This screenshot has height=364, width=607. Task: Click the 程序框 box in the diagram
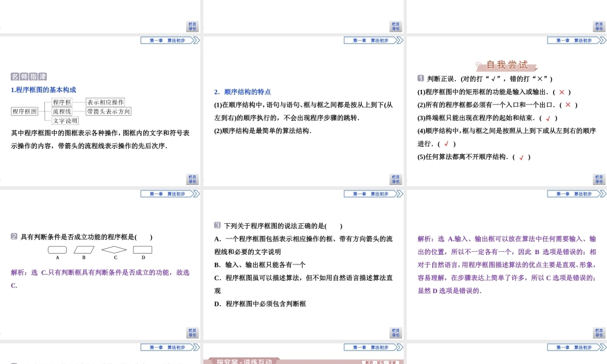[x=62, y=102]
